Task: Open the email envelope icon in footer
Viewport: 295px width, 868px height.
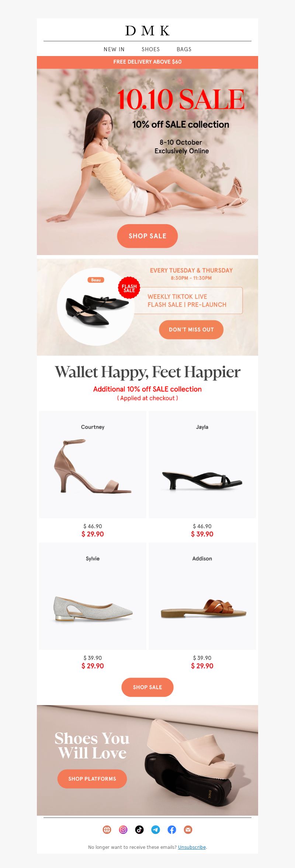Action: pos(188,829)
